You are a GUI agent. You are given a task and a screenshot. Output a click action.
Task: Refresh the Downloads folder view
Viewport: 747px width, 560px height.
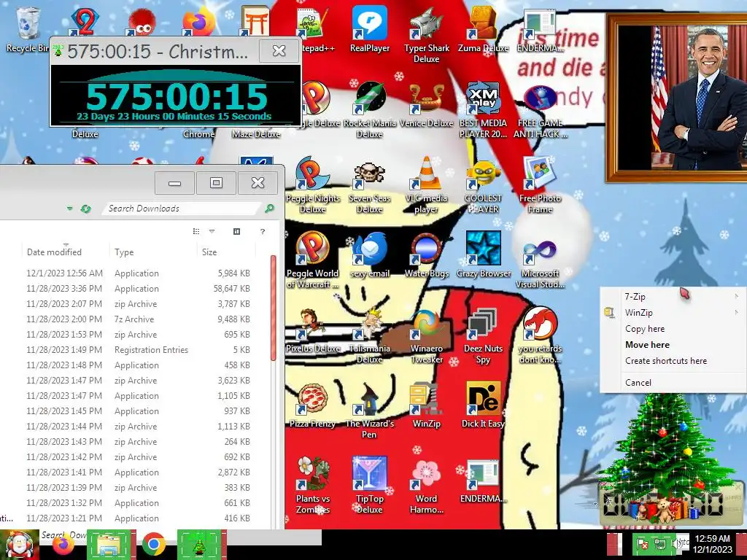[86, 209]
